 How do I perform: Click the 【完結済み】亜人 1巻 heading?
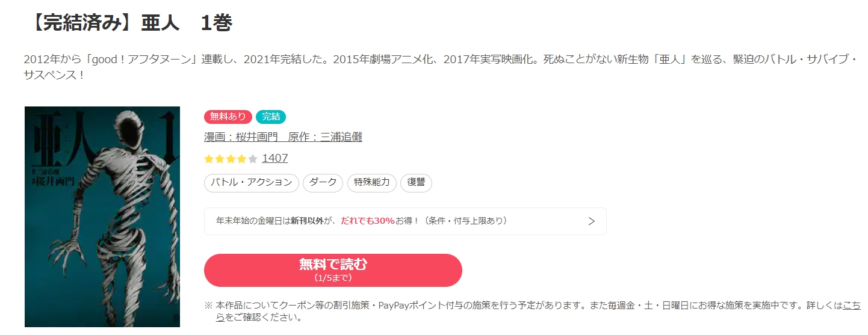(x=130, y=23)
